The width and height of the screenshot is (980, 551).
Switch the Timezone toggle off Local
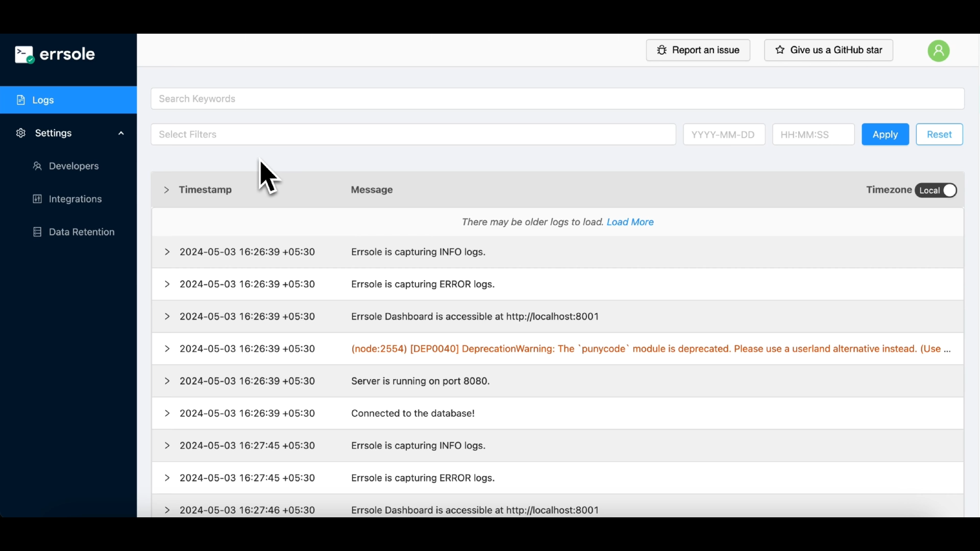pos(950,190)
